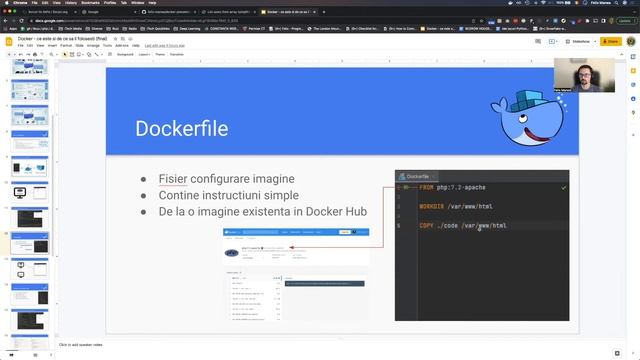
Task: Open the Google Slides home icon
Action: point(9,41)
